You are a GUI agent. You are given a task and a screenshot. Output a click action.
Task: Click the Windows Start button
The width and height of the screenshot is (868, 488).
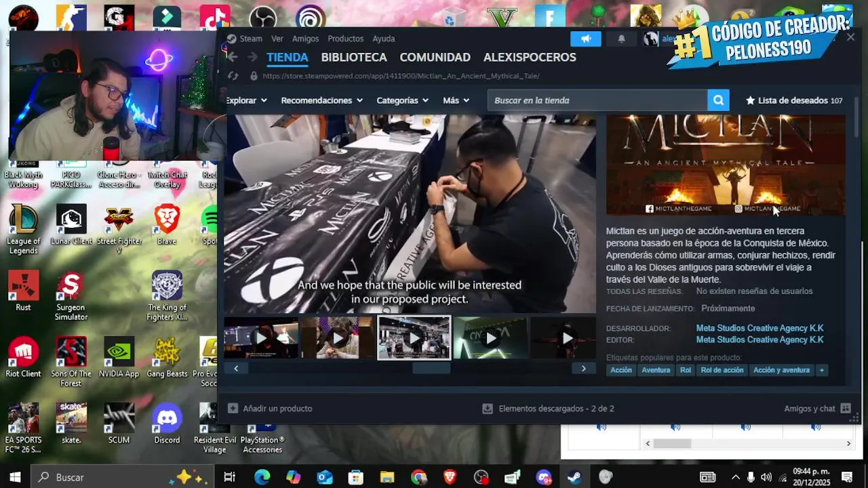[x=15, y=477]
